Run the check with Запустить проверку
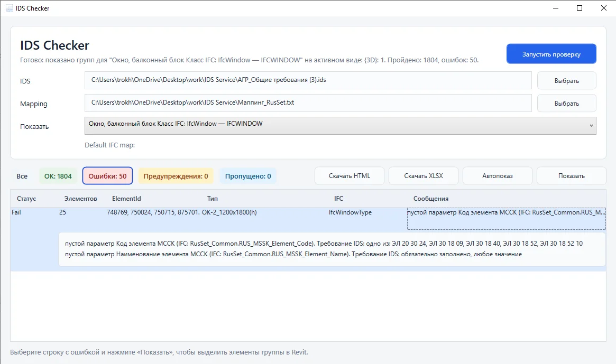The height and width of the screenshot is (364, 616). click(x=551, y=54)
